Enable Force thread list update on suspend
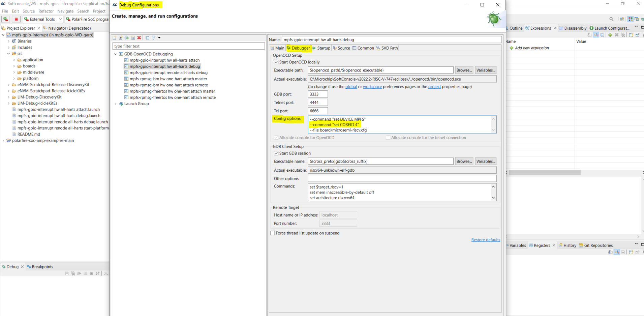Screen dimensions: 644x316 click(x=273, y=233)
